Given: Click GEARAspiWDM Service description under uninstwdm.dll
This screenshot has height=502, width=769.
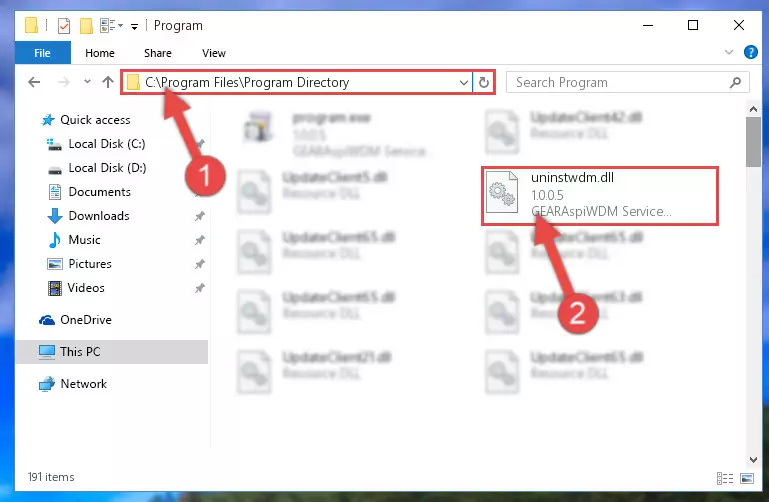Looking at the screenshot, I should tap(601, 211).
